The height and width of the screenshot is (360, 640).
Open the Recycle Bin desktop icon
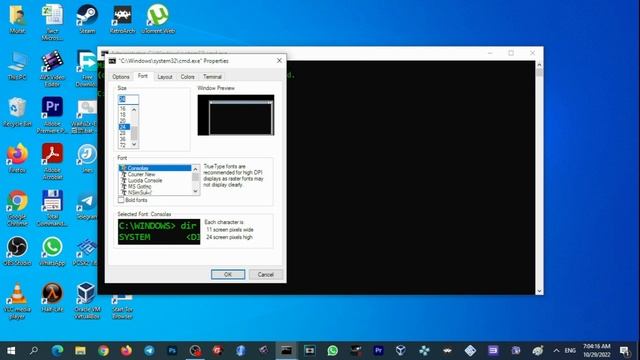(17, 112)
